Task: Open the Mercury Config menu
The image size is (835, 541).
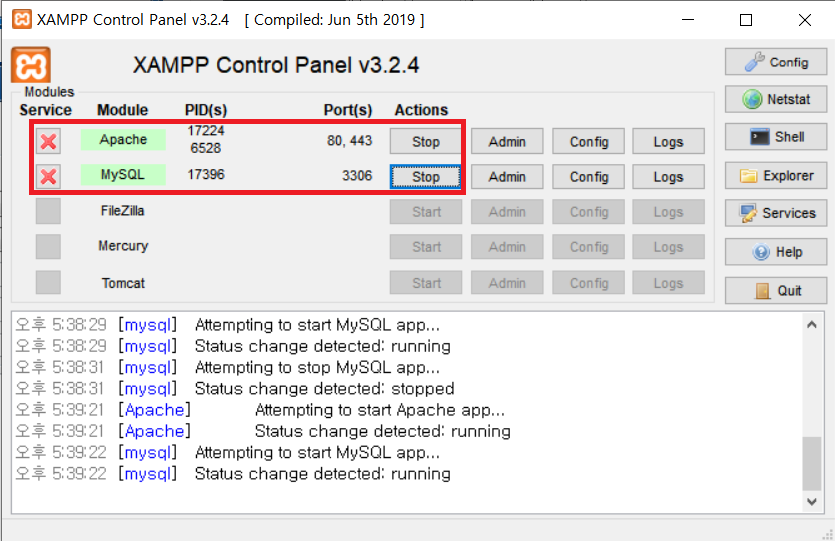Action: [588, 247]
